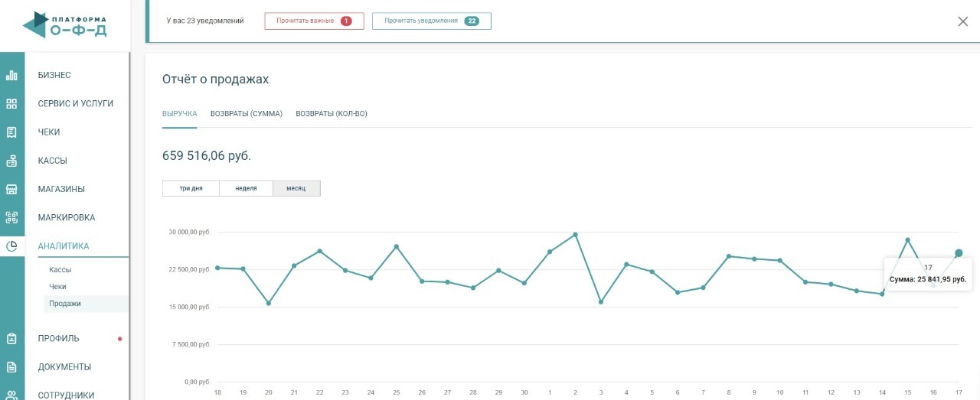Expand the Профиль menu section

(58, 338)
